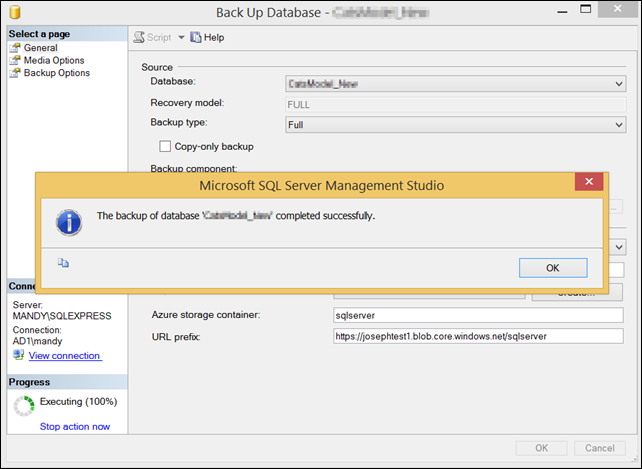Image resolution: width=642 pixels, height=469 pixels.
Task: Click OK in the backup success dialog
Action: tap(553, 267)
